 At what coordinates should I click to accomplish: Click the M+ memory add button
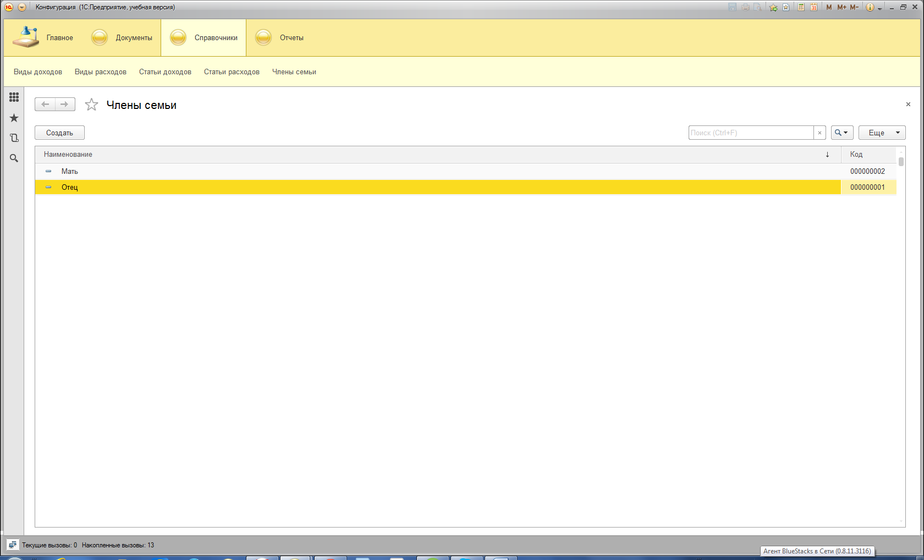(x=842, y=7)
